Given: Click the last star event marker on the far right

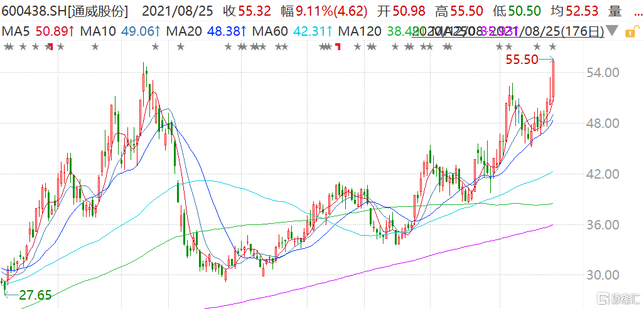Looking at the screenshot, I should pyautogui.click(x=552, y=47).
